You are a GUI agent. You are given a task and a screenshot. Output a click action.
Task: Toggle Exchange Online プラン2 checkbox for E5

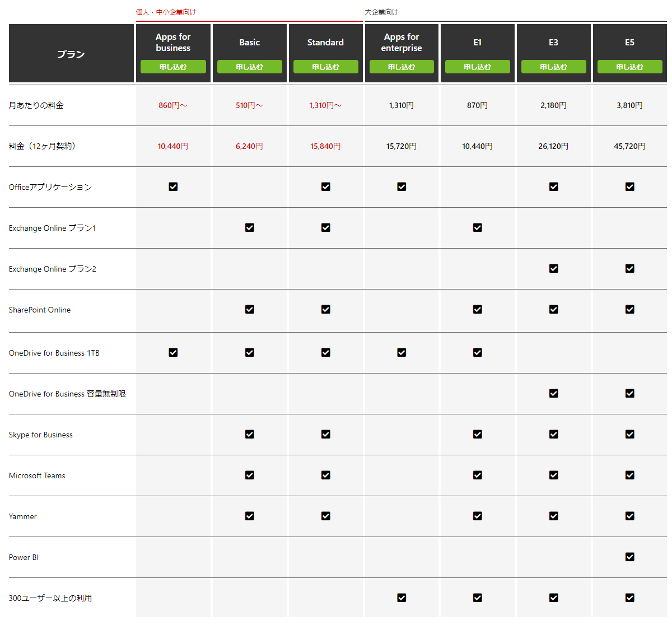630,268
